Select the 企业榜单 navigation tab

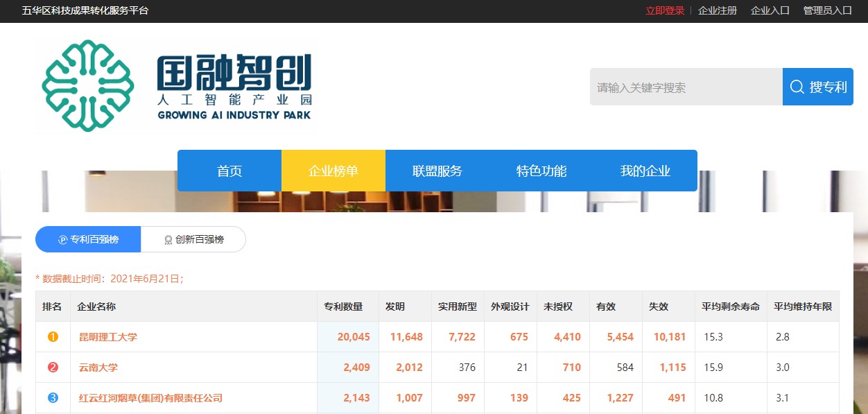tap(333, 171)
